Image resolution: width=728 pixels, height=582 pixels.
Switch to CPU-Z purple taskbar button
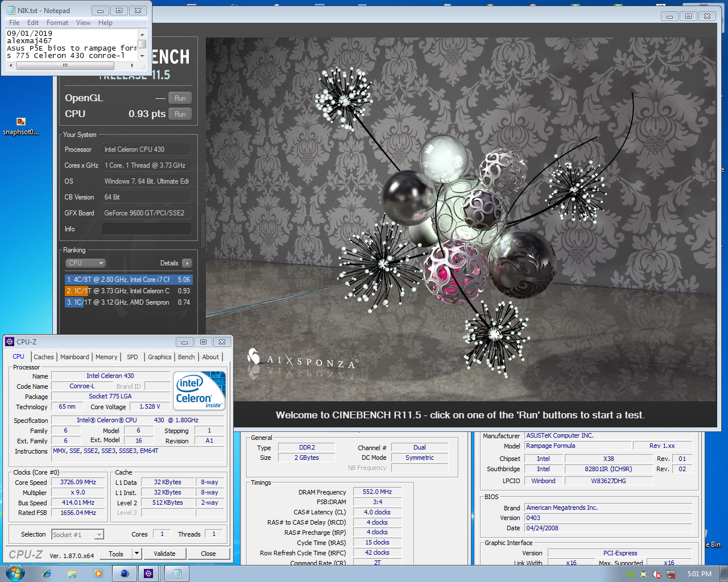click(x=148, y=573)
